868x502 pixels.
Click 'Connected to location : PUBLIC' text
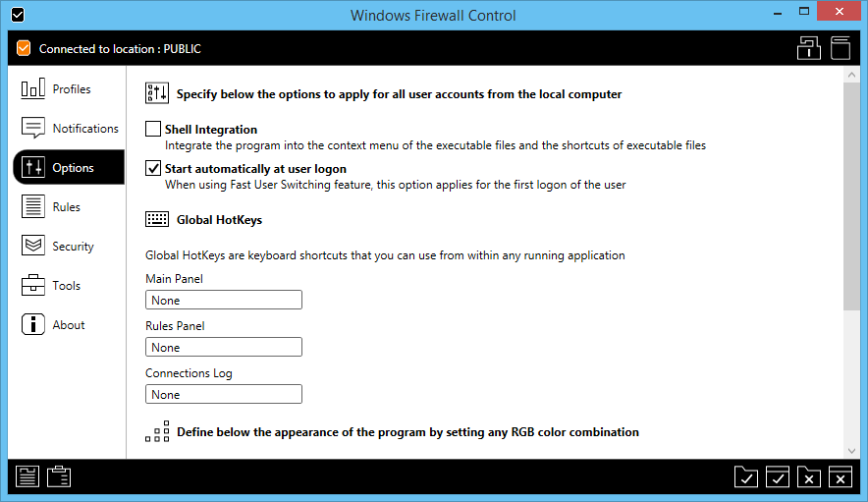pos(120,49)
